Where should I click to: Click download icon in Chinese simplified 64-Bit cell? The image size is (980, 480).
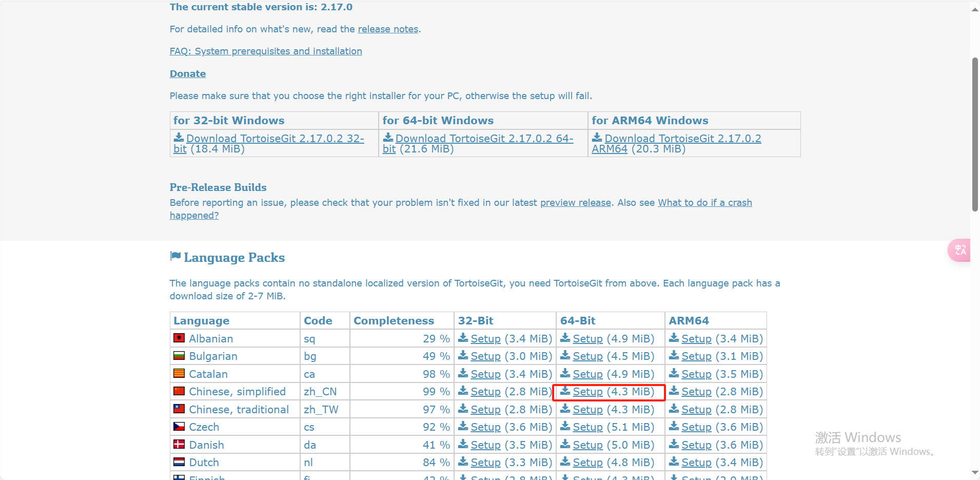565,391
